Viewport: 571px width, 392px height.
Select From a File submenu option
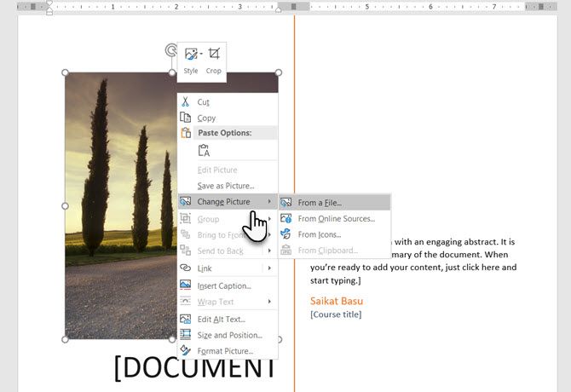(335, 202)
